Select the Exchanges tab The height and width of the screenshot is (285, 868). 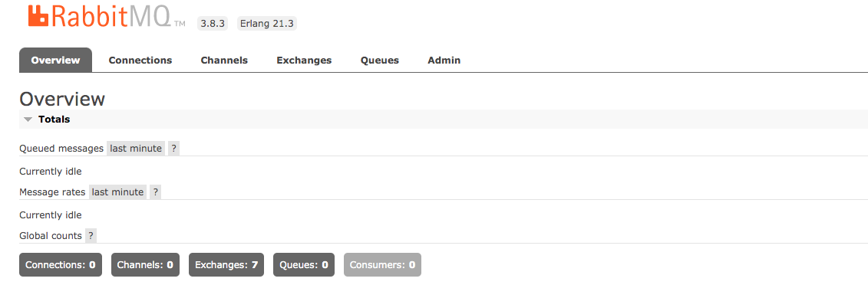tap(304, 61)
